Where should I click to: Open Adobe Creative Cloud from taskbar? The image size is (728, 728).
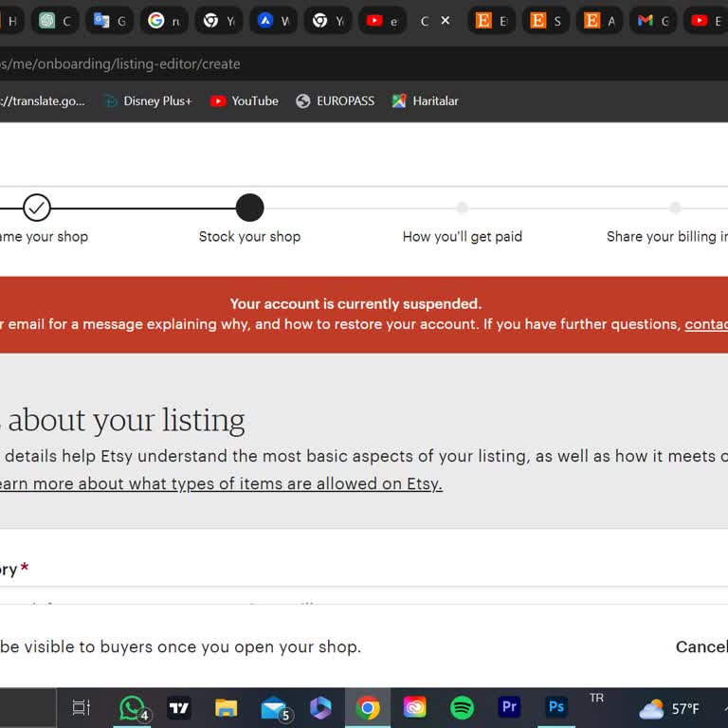414,707
